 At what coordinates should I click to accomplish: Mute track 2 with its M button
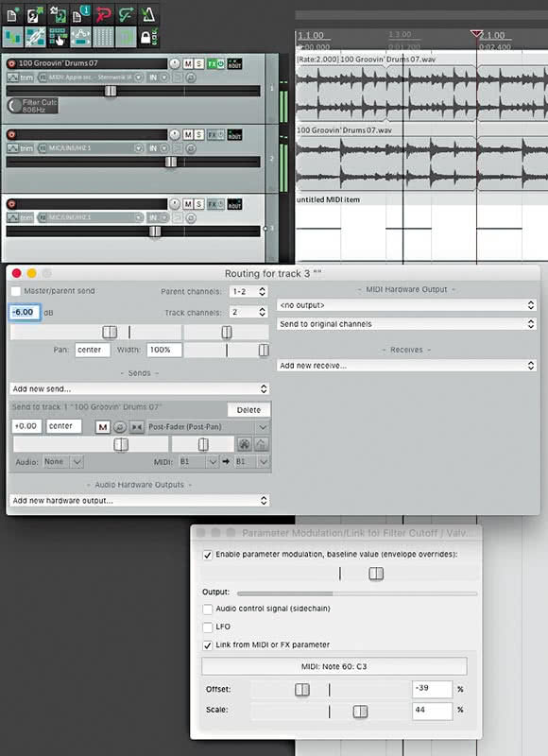point(188,134)
